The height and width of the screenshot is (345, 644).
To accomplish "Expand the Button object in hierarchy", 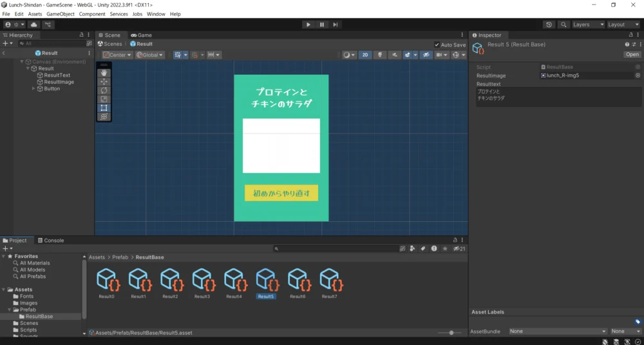I will click(33, 88).
